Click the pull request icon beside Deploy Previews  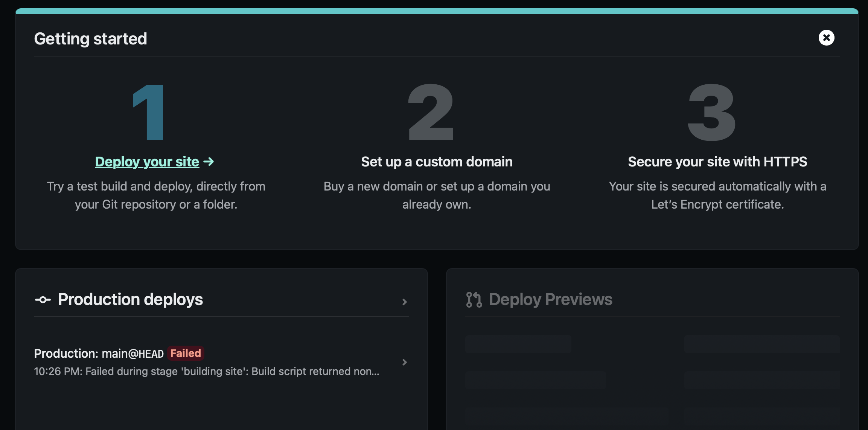(x=474, y=300)
